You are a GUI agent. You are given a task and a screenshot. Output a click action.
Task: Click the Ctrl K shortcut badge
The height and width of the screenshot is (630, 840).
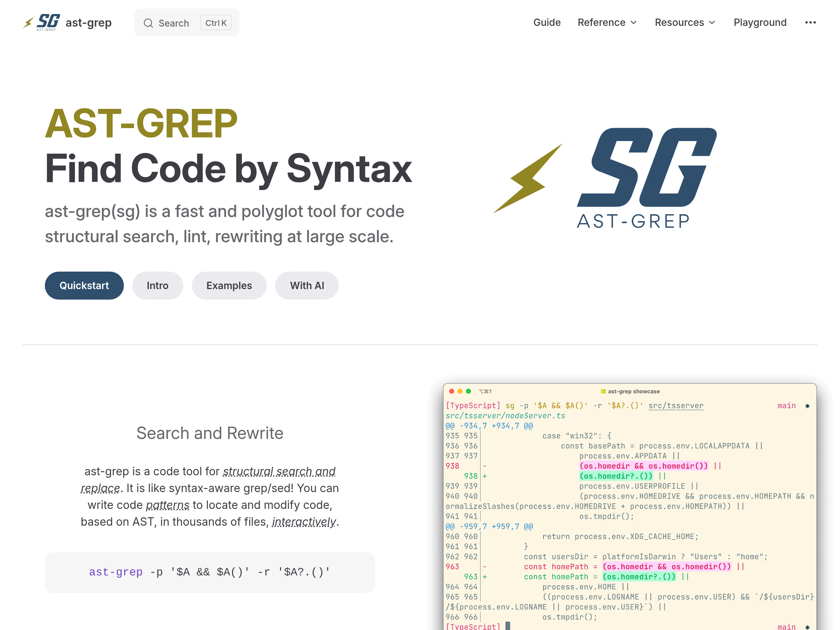tap(216, 23)
